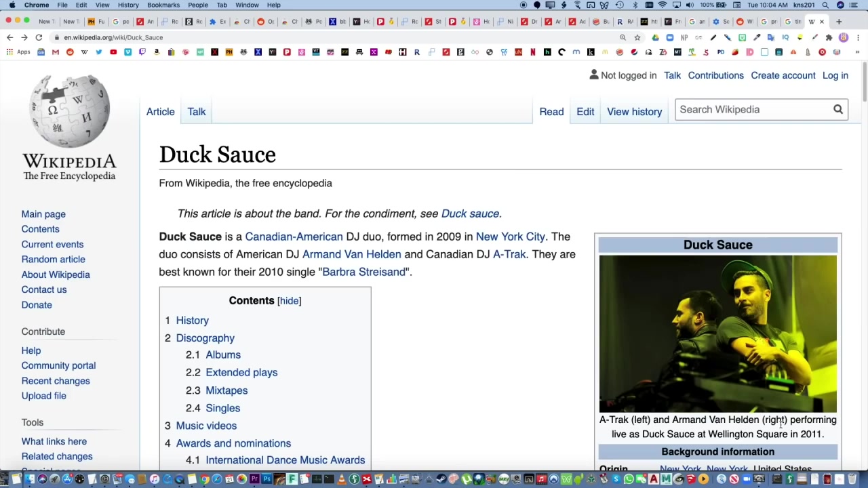Jump to Awards and nominations

(233, 443)
